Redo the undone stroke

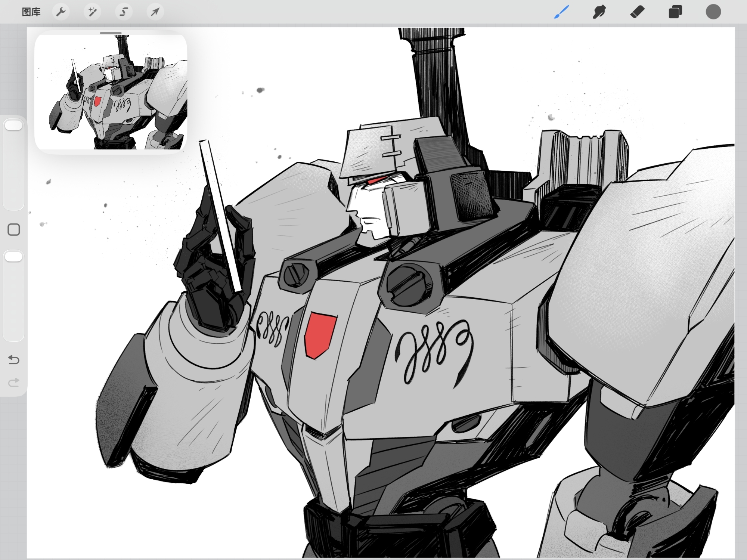tap(14, 383)
